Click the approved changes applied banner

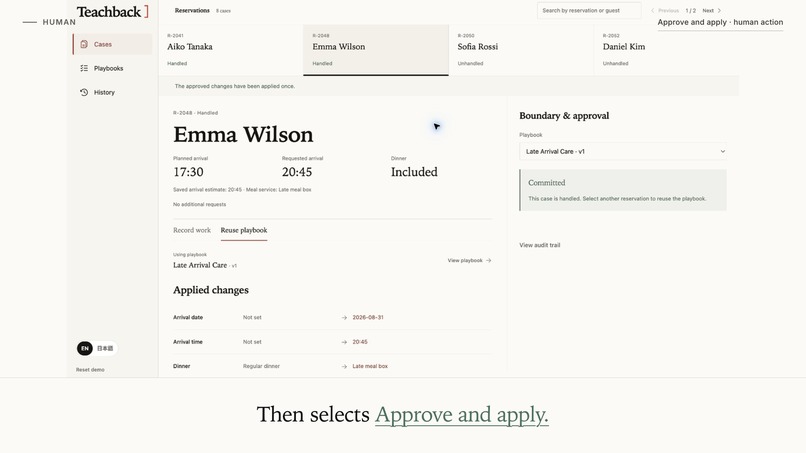pos(449,86)
